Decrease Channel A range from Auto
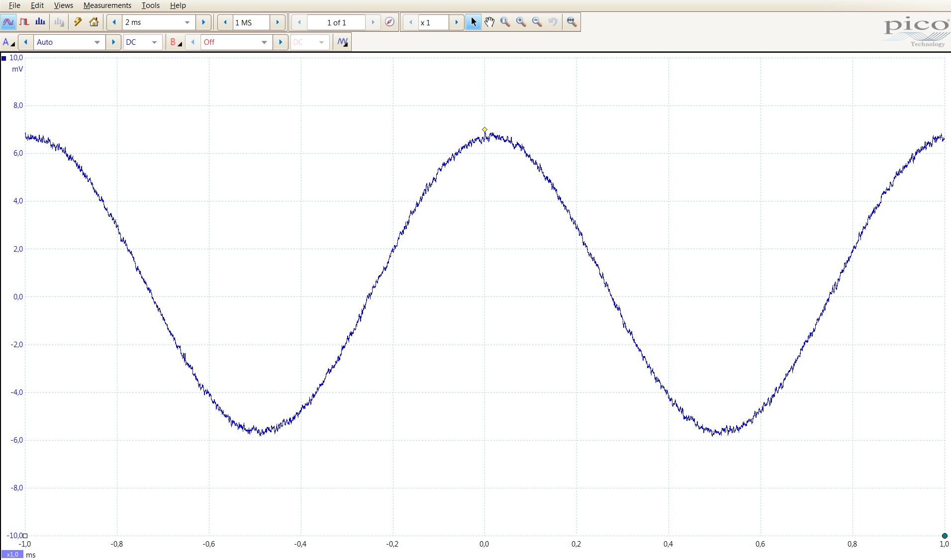The height and width of the screenshot is (560, 951). [26, 42]
